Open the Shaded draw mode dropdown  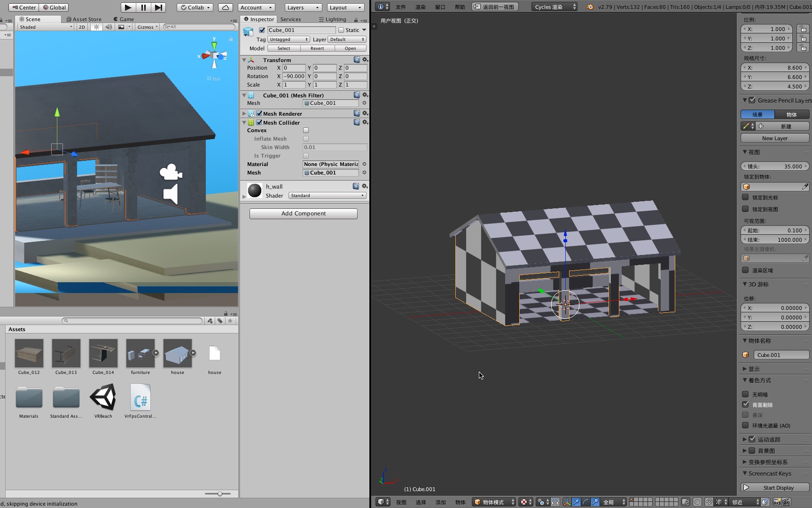tap(45, 27)
